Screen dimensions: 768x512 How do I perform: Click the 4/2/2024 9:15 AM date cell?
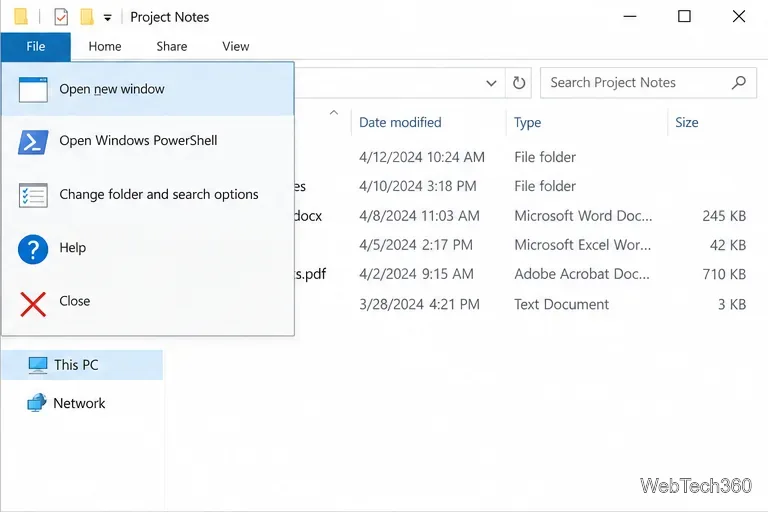(x=416, y=274)
